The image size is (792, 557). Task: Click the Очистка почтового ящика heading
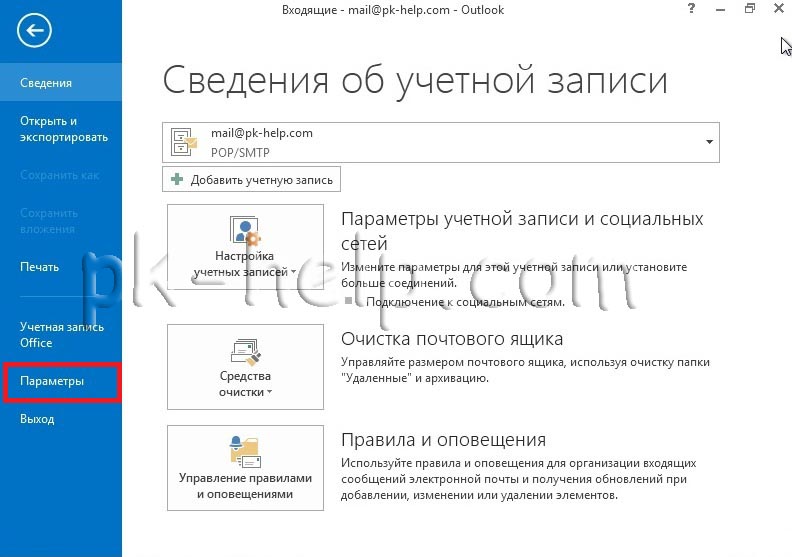pos(452,339)
